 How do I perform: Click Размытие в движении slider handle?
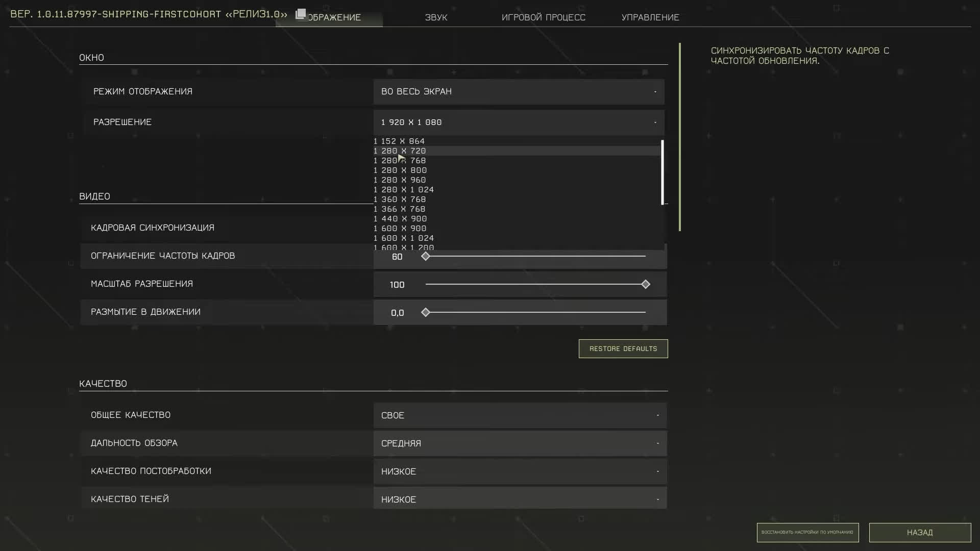[426, 313]
